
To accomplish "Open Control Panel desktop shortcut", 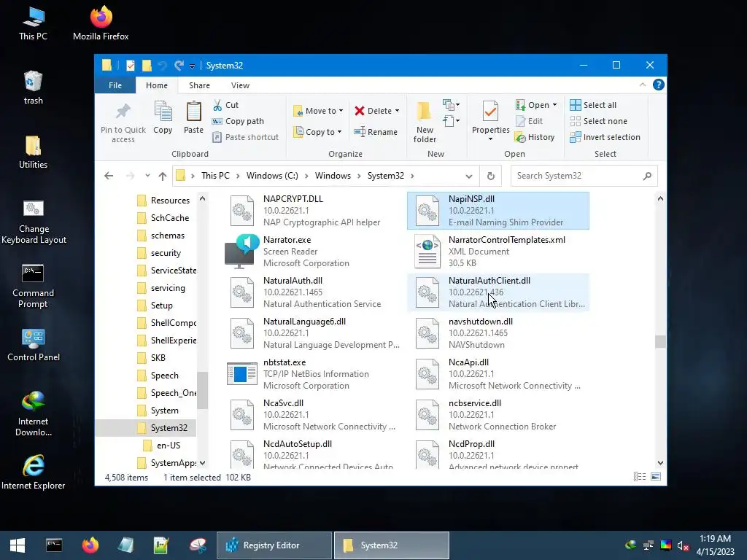I will 34,345.
